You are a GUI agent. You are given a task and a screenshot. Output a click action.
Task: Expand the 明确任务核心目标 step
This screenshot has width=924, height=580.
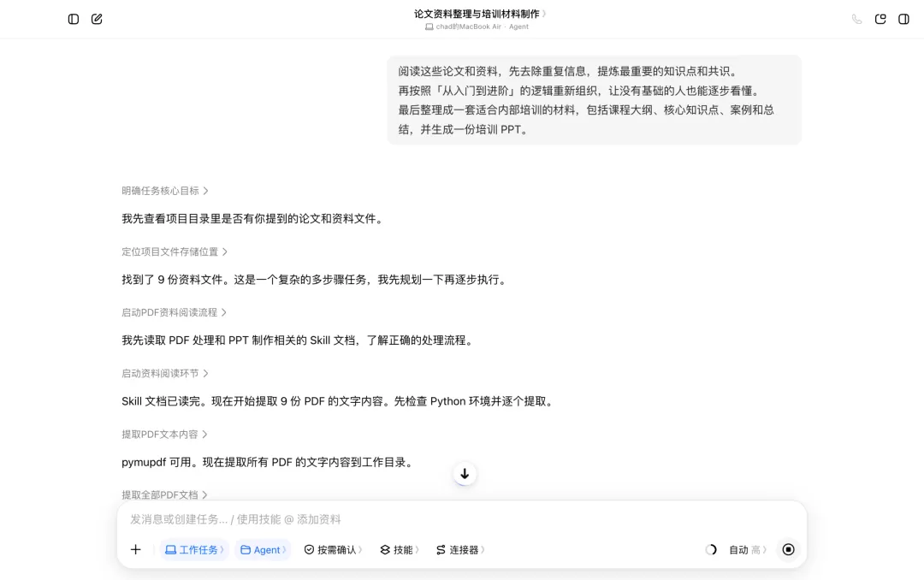(165, 191)
